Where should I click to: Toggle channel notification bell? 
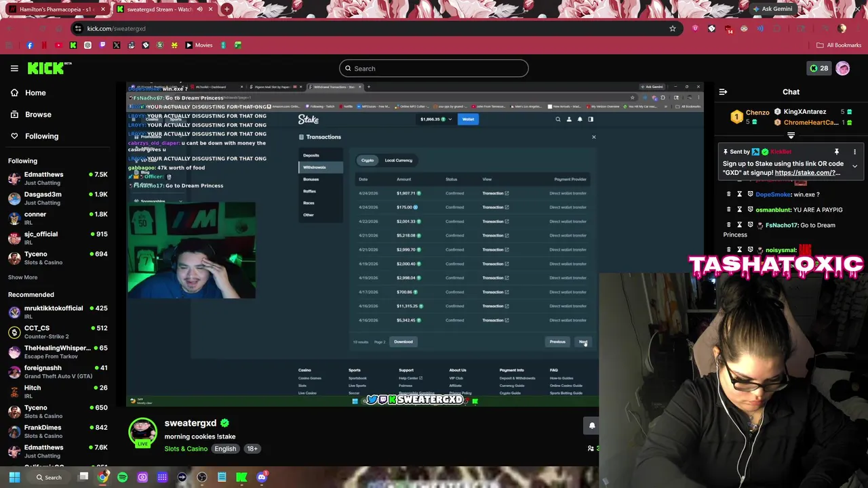tap(591, 426)
